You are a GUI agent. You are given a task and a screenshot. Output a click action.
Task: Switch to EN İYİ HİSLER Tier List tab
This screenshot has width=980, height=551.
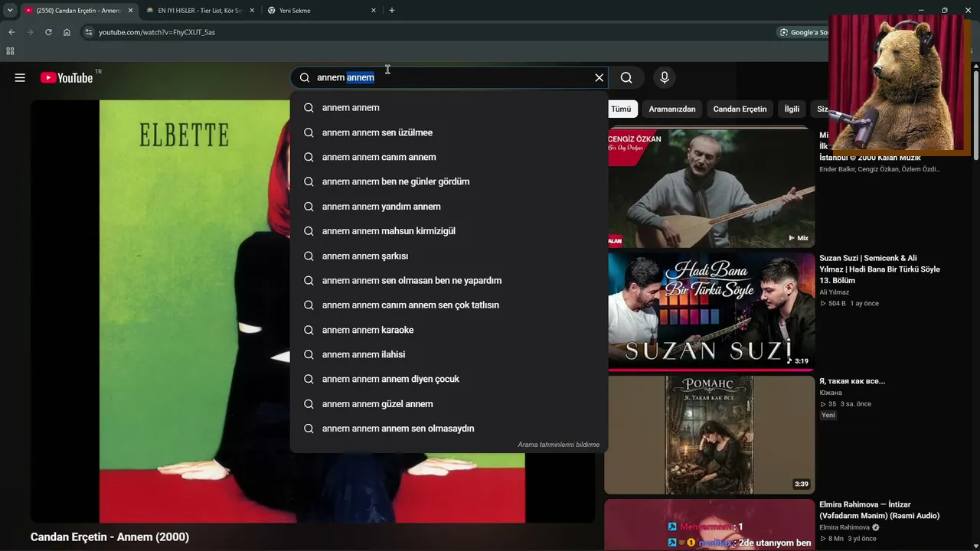pos(201,11)
